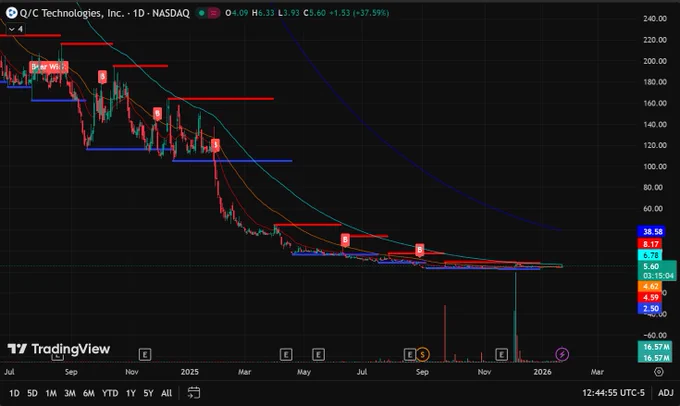
Task: Select the All time range
Action: [x=167, y=393]
